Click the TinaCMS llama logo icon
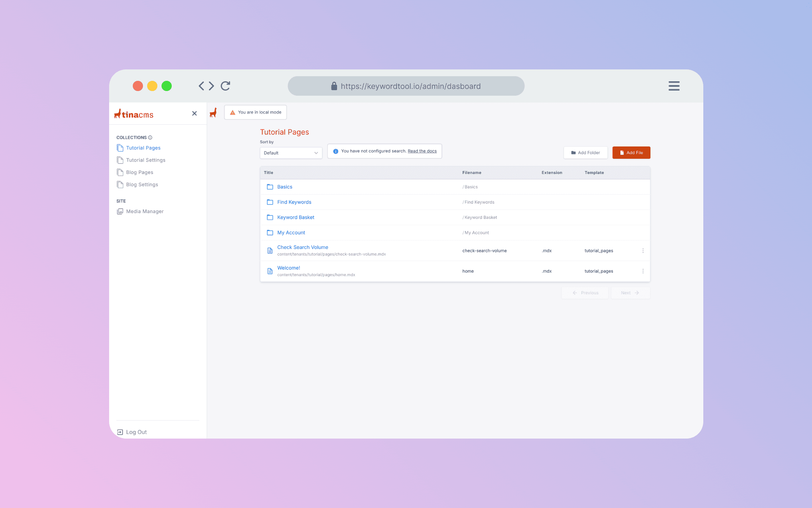 click(214, 113)
